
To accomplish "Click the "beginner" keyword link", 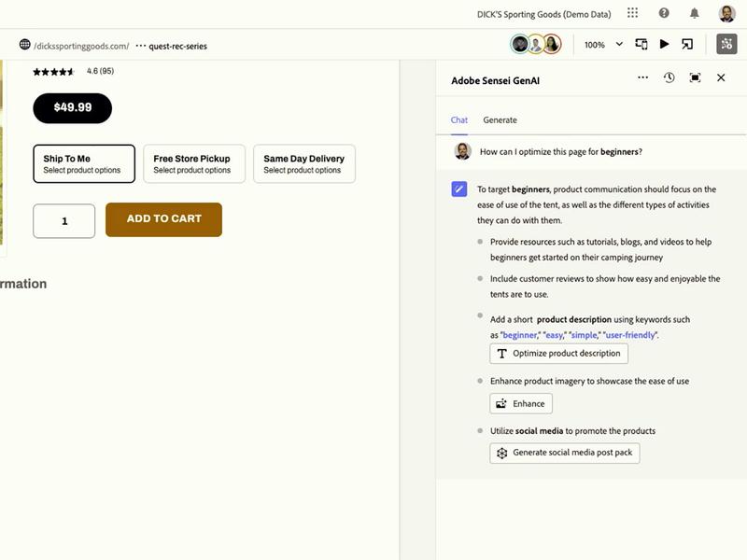I will pyautogui.click(x=520, y=335).
